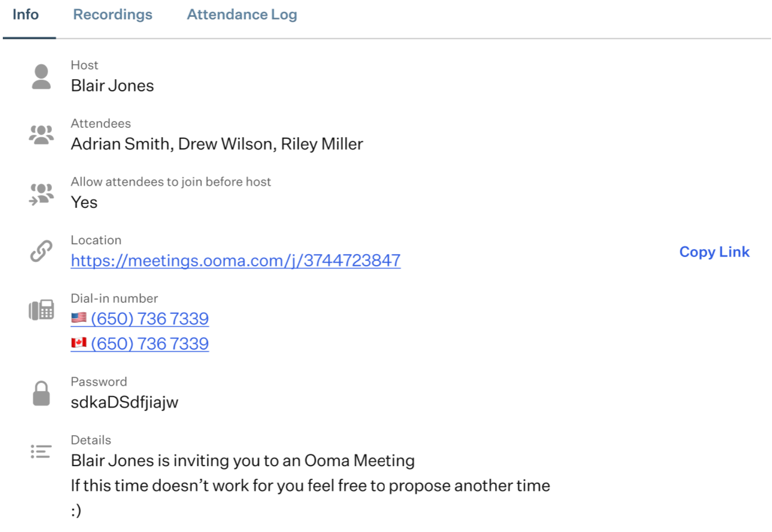Click the Attendees group icon
The width and height of the screenshot is (772, 532).
(41, 135)
